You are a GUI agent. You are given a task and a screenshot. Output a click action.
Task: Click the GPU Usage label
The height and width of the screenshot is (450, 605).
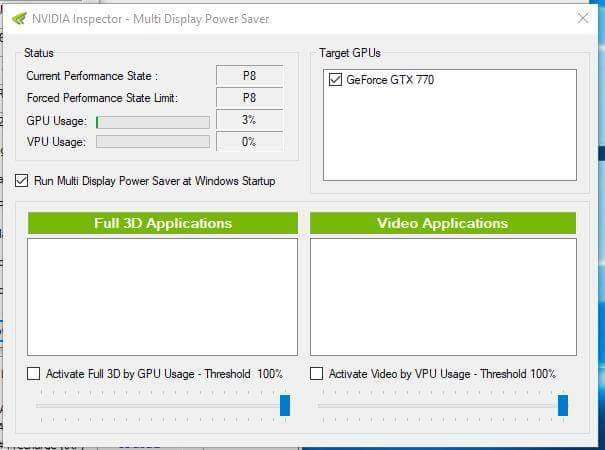point(57,121)
